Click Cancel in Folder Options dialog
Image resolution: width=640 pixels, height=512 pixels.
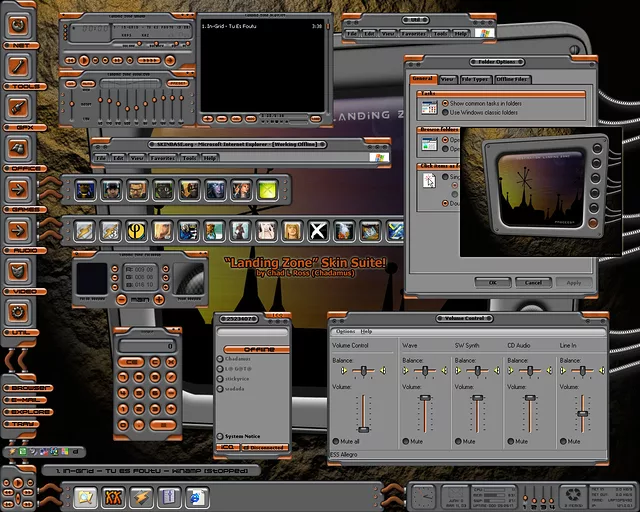(533, 283)
